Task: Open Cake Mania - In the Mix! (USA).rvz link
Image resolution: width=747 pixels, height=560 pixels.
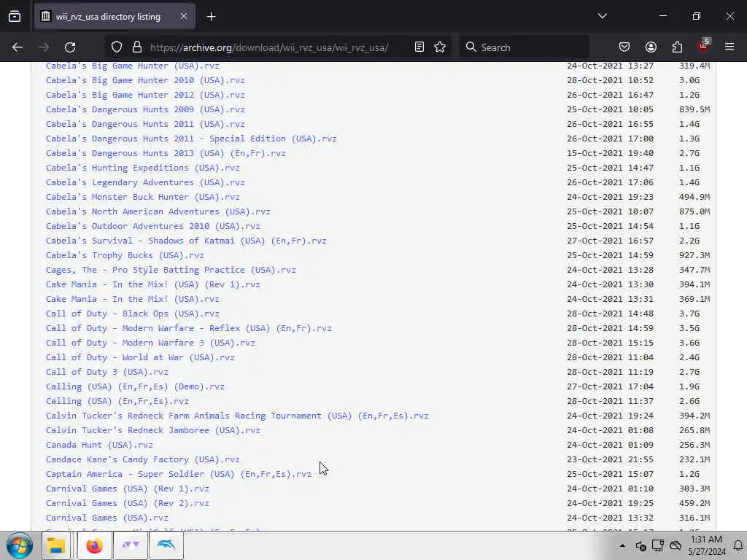Action: (x=133, y=299)
